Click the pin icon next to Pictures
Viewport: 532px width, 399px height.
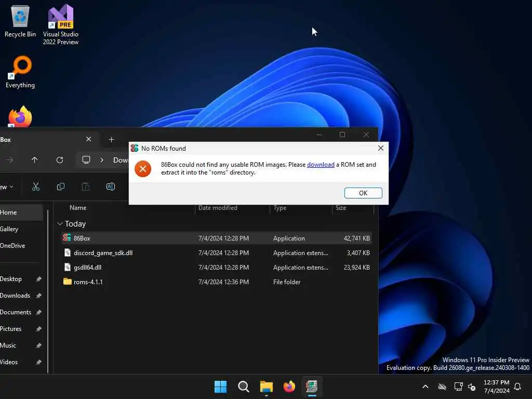point(38,329)
